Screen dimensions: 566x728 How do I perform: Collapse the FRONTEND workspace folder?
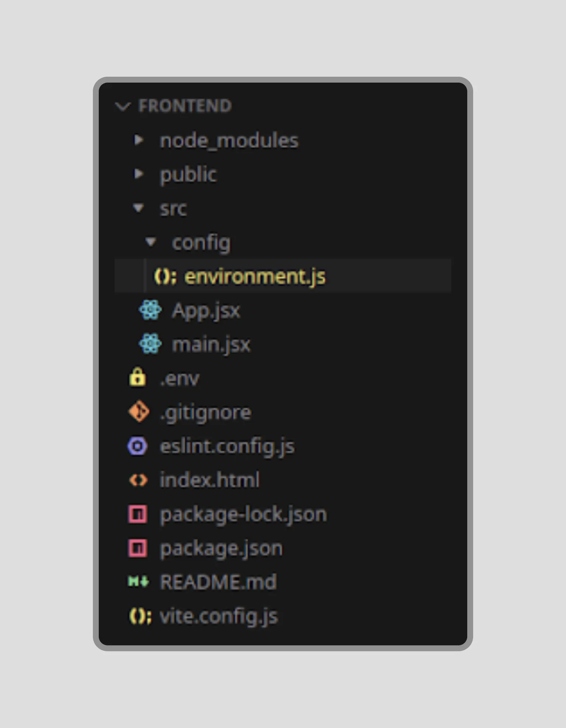coord(123,106)
